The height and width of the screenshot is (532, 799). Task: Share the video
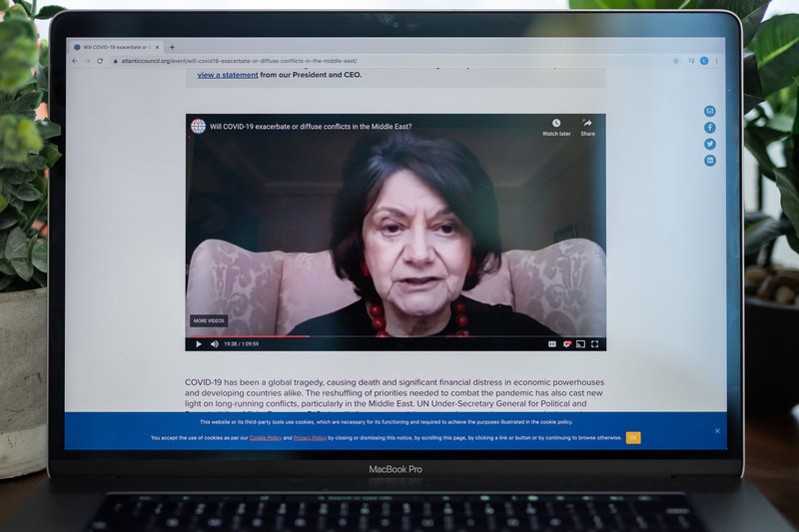click(587, 128)
